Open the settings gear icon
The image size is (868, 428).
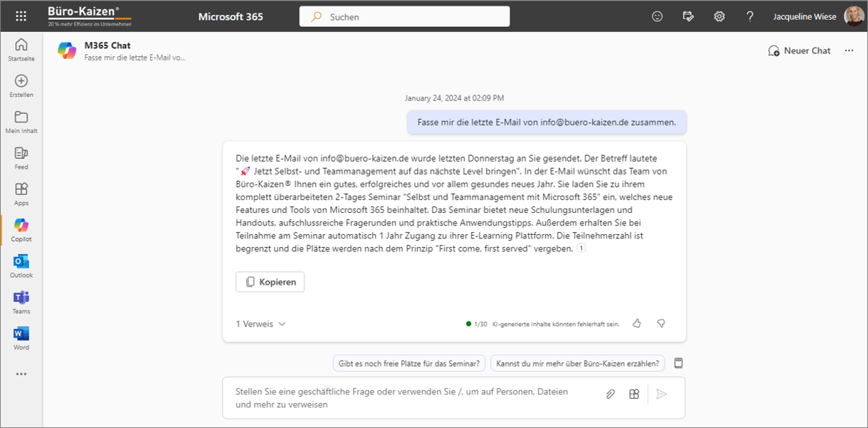click(719, 16)
